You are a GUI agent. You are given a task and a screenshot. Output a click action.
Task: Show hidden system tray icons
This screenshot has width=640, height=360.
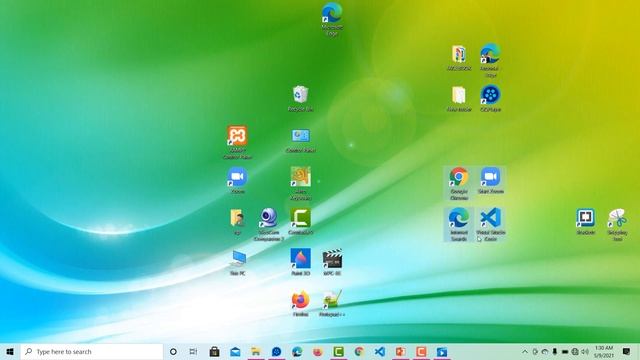pyautogui.click(x=525, y=351)
